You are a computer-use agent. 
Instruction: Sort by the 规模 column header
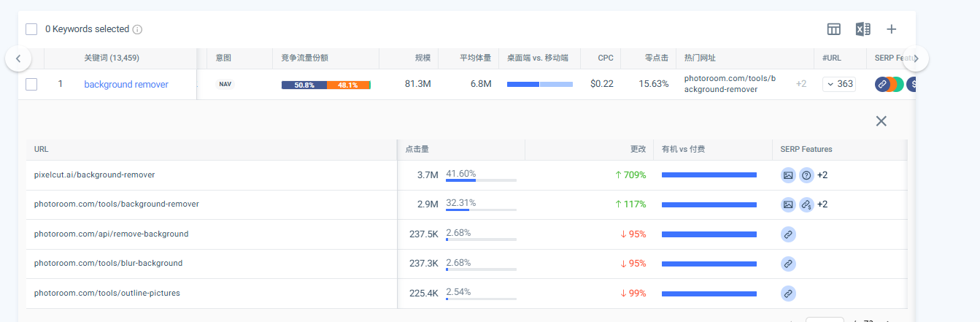(423, 58)
